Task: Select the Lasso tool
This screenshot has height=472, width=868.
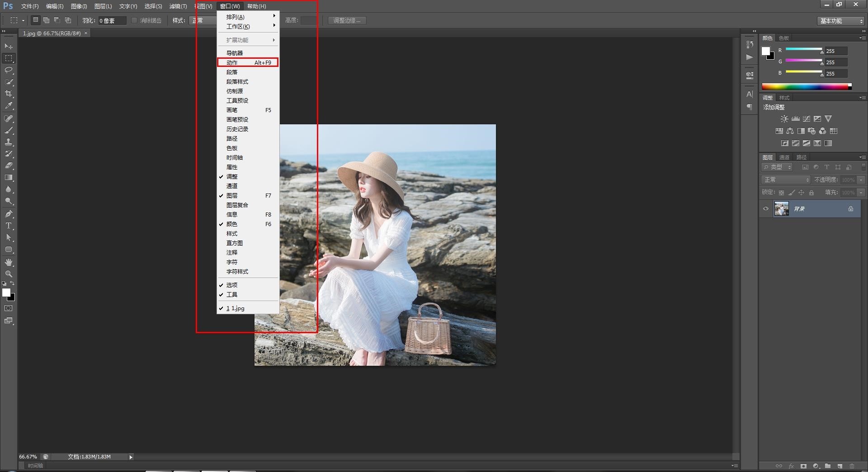Action: pyautogui.click(x=9, y=70)
